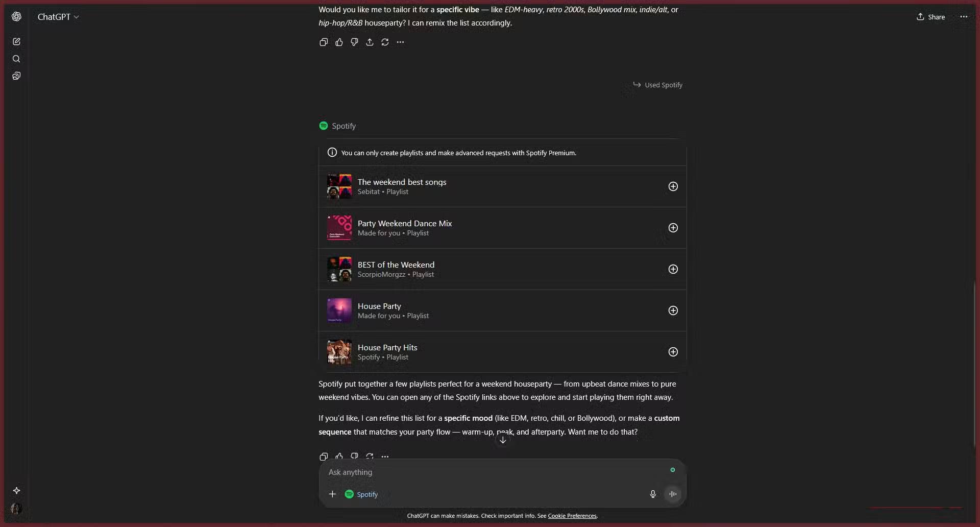The width and height of the screenshot is (980, 527).
Task: Open the Party Weekend Dance Mix thumbnail
Action: [x=339, y=228]
